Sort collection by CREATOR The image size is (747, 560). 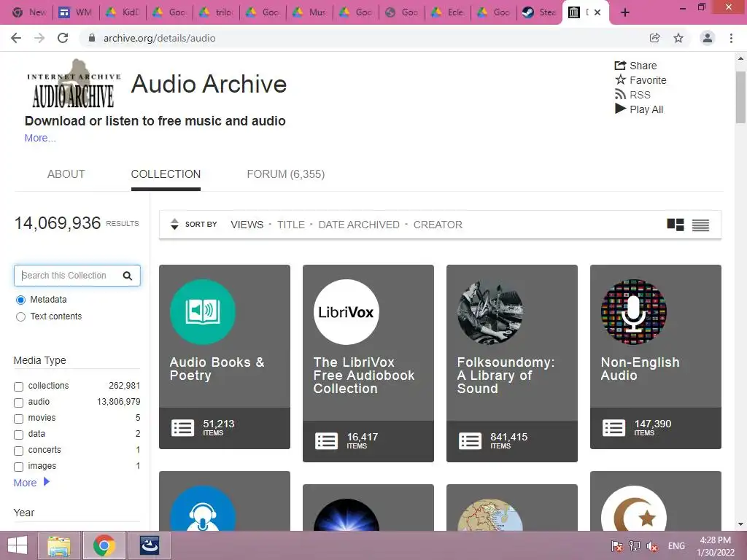pyautogui.click(x=438, y=225)
